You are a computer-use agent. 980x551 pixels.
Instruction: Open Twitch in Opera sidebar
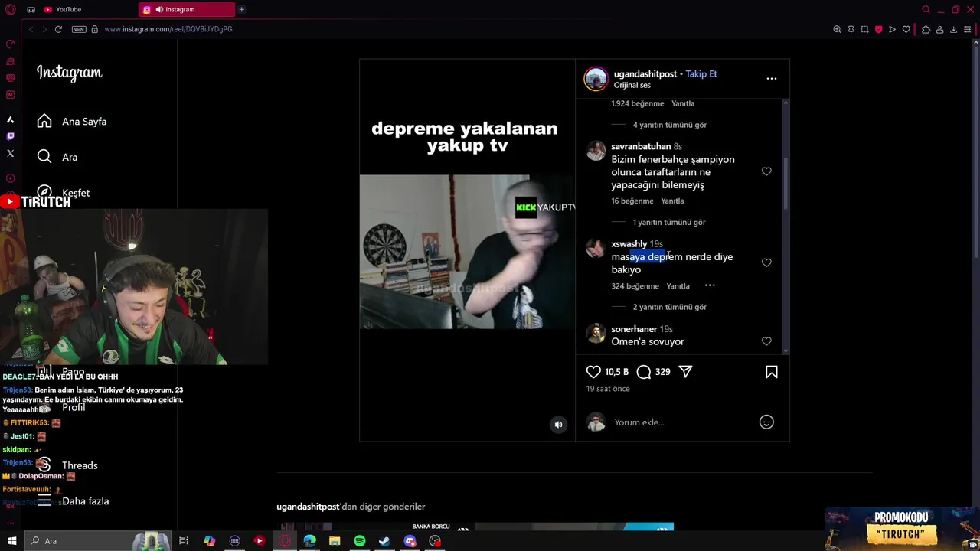click(11, 136)
